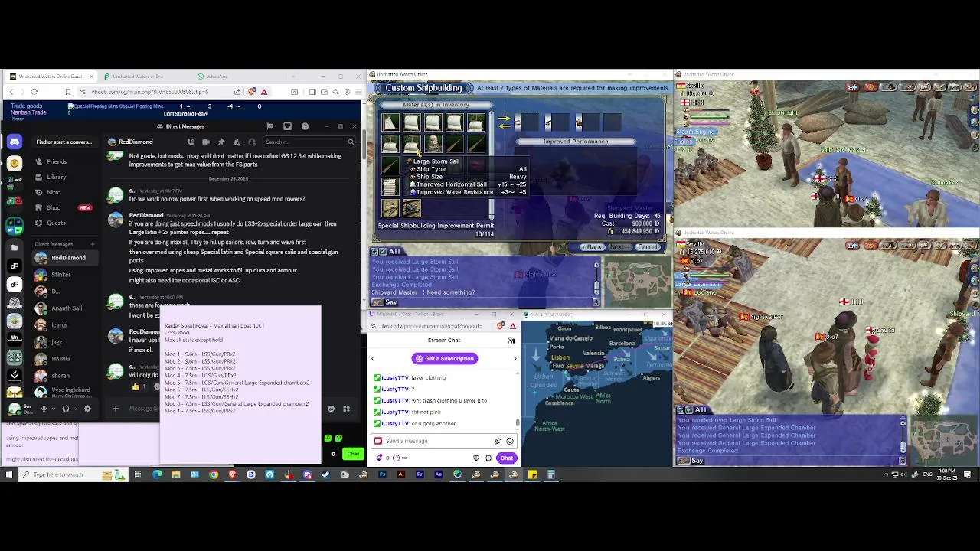Open Stinker direct message
The height and width of the screenshot is (551, 980).
61,274
